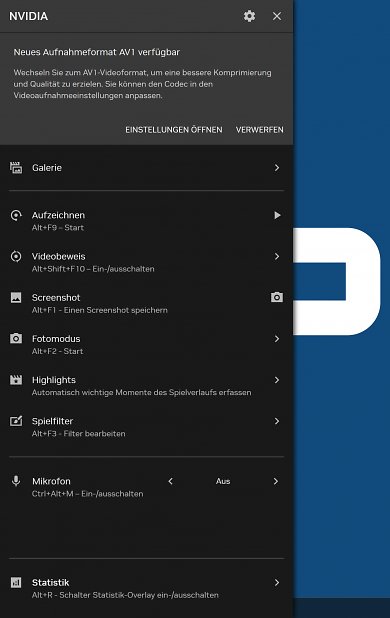This screenshot has height=618, width=390.
Task: Click the Screenshot picture icon
Action: click(16, 298)
